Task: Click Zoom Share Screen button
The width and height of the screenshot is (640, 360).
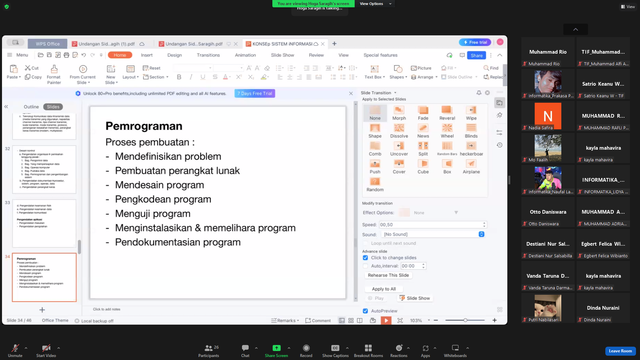Action: [276, 351]
